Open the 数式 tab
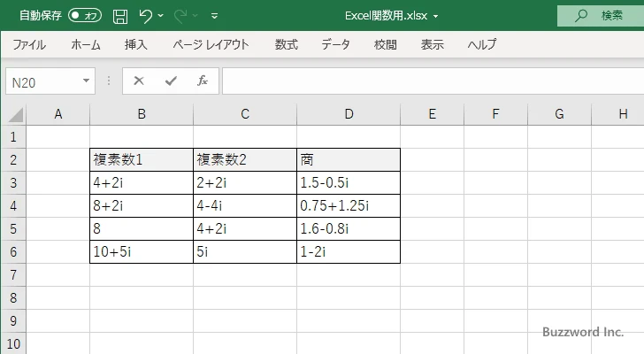The height and width of the screenshot is (354, 644). tap(287, 44)
